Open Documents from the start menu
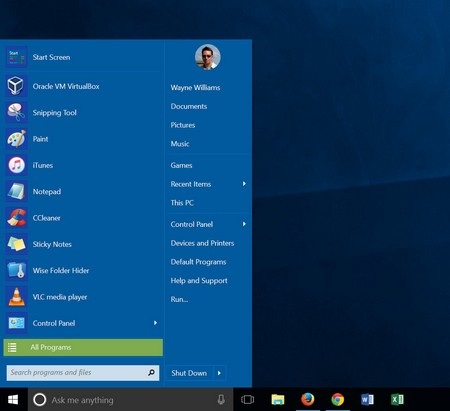Screen dimensions: 450x411 pos(189,106)
